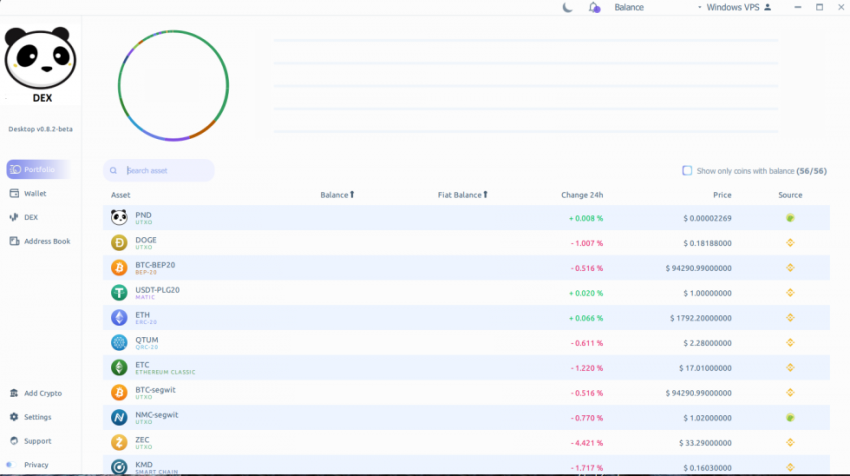
Task: Click the search magnifier icon
Action: [113, 170]
